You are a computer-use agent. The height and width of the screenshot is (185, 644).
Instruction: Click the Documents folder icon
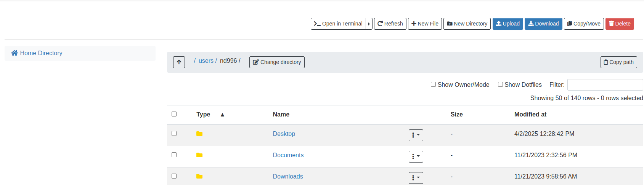(x=199, y=155)
